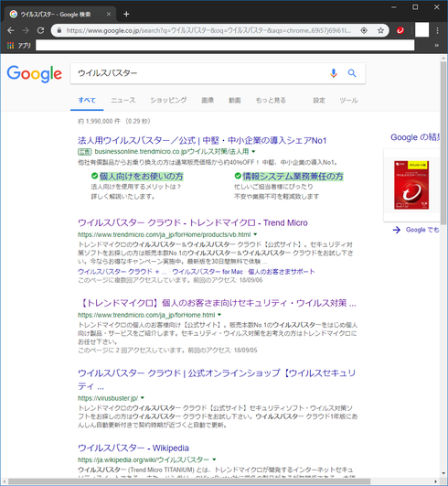Click the URL in the address bar
448x486 pixels.
coord(208,30)
